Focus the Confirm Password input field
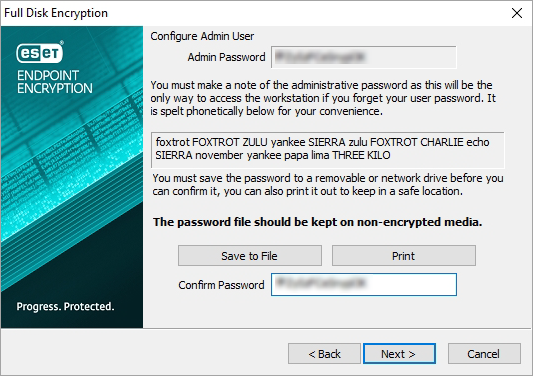The image size is (533, 376). click(x=364, y=285)
